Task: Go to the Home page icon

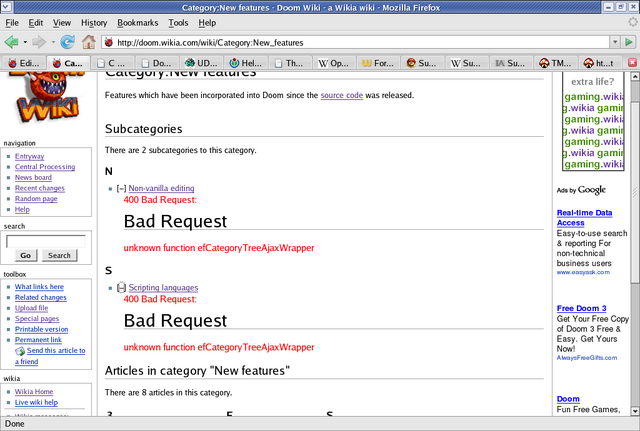Action: [x=89, y=42]
